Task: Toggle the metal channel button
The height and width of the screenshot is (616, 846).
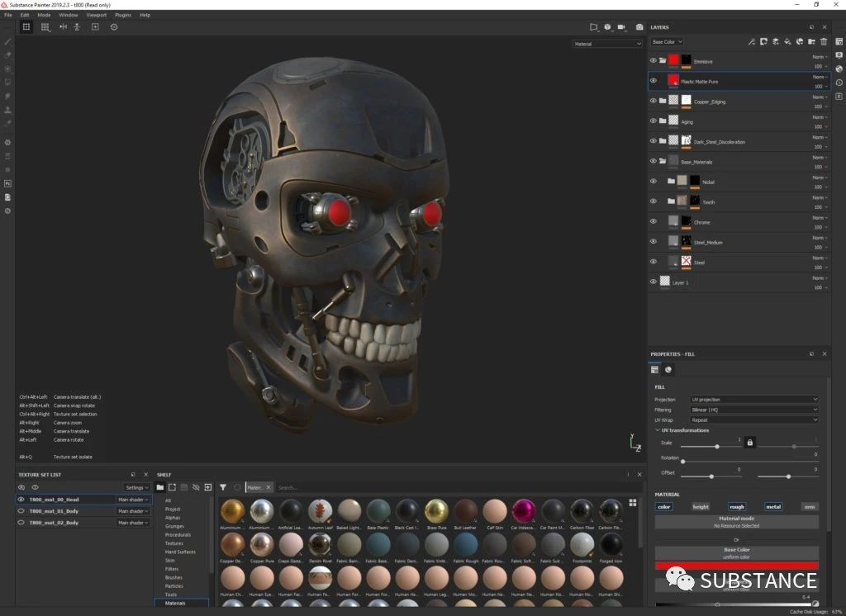Action: (773, 506)
